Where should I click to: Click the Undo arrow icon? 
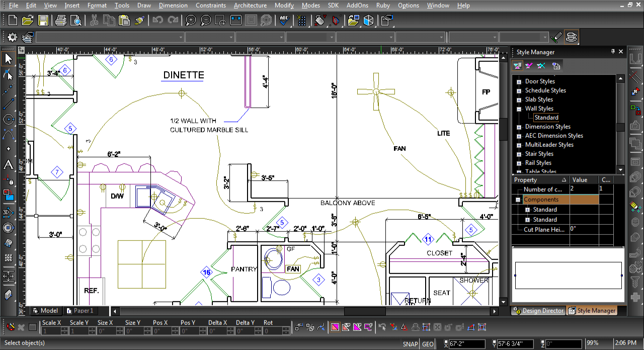click(158, 21)
